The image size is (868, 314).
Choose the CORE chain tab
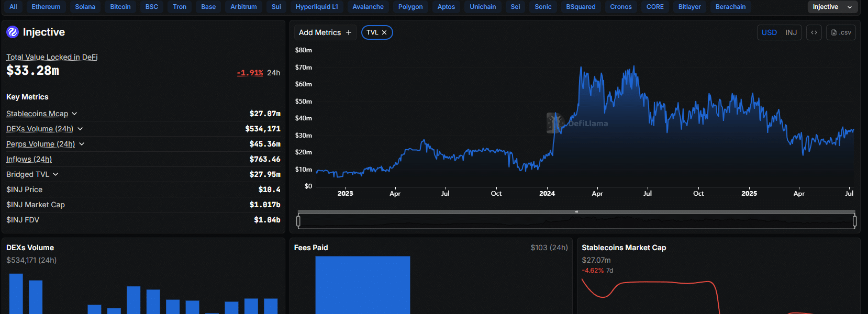(655, 7)
